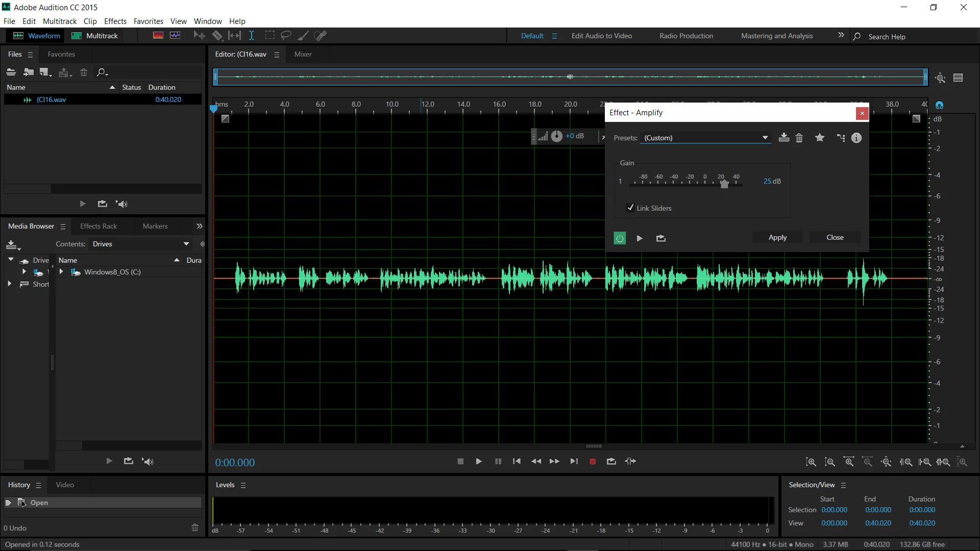Open the file via Open File folder icon

click(x=11, y=72)
